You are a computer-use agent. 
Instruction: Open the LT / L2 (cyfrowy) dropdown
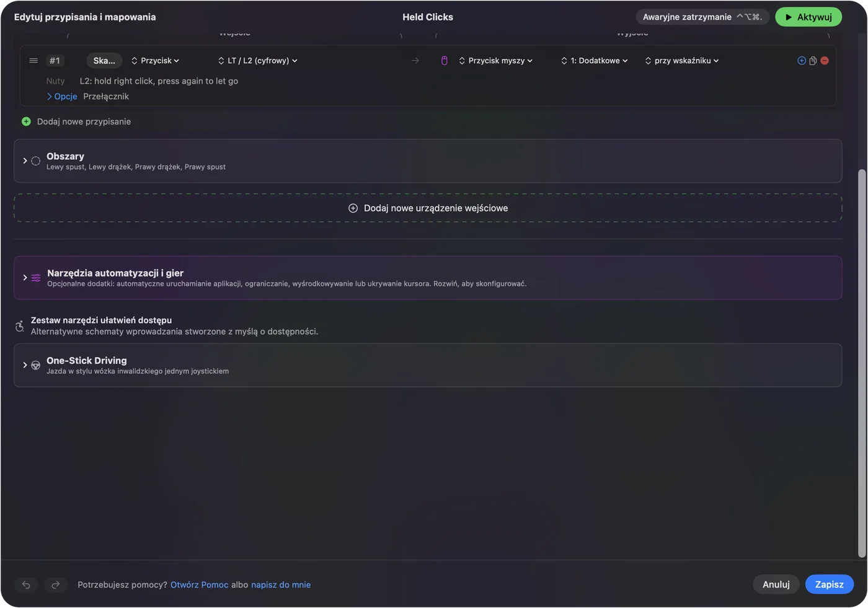(257, 61)
